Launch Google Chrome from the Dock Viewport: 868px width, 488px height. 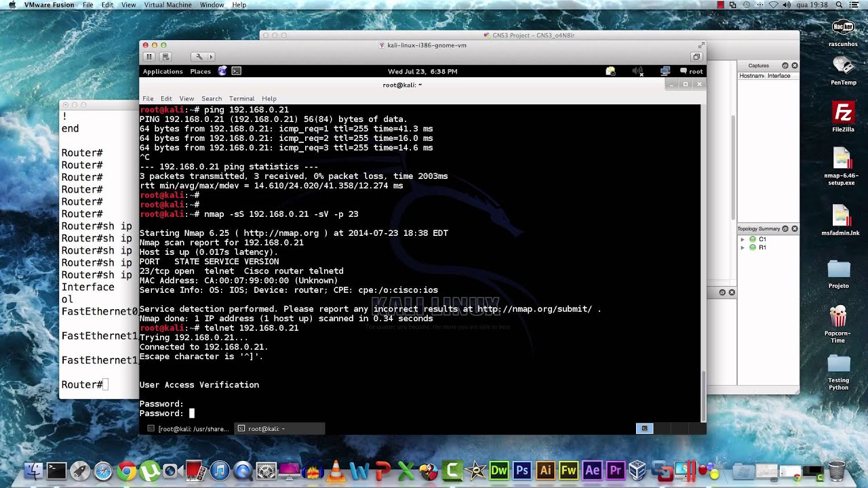click(126, 470)
